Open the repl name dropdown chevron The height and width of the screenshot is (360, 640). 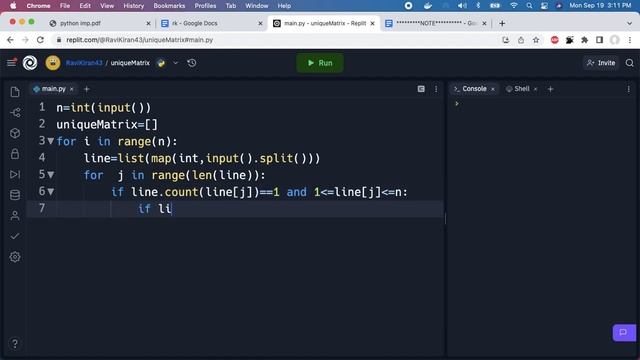(176, 63)
